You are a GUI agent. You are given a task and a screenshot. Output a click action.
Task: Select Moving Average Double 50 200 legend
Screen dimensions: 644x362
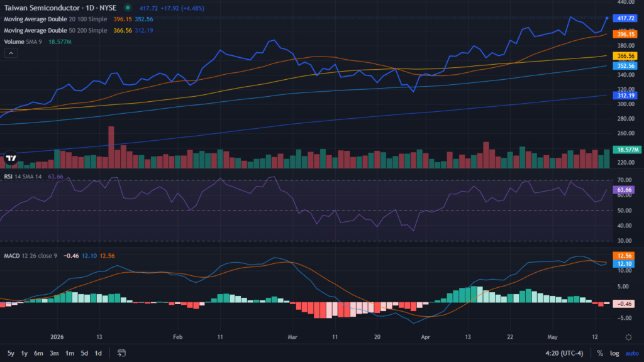(55, 30)
